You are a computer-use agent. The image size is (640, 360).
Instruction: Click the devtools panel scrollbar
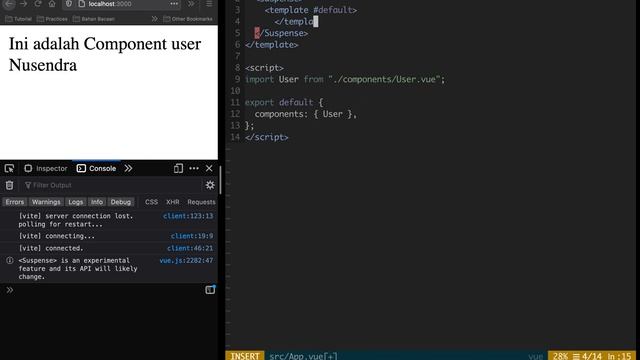(220, 180)
